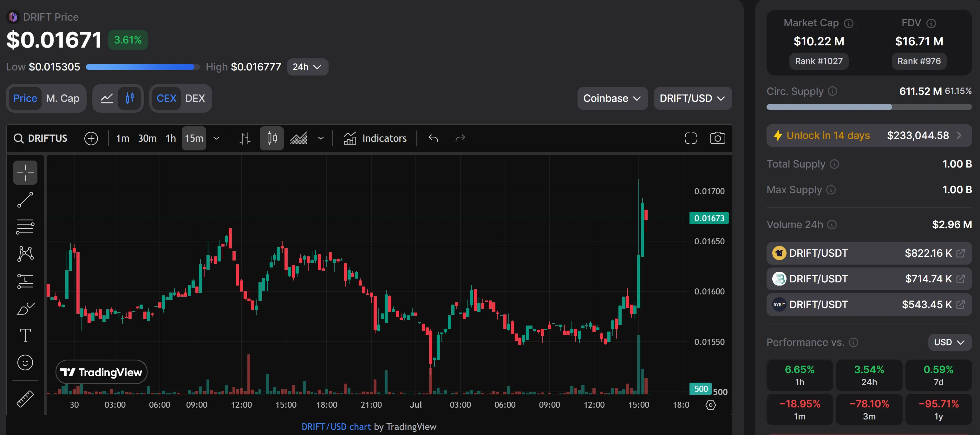Open the $543.45 K DRIFT/USDT external link
Viewport: 980px width, 435px height.
961,305
